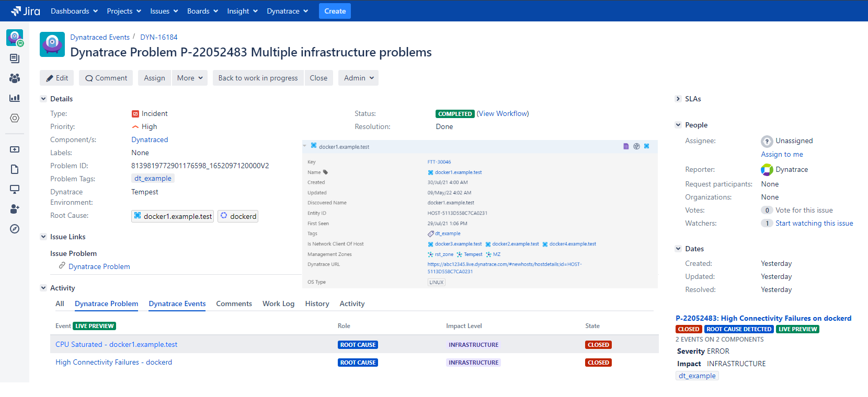Select the Dynatrace Events tab

pos(177,303)
